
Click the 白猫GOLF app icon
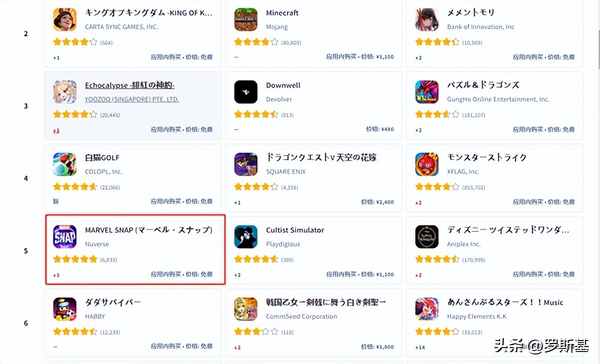65,164
